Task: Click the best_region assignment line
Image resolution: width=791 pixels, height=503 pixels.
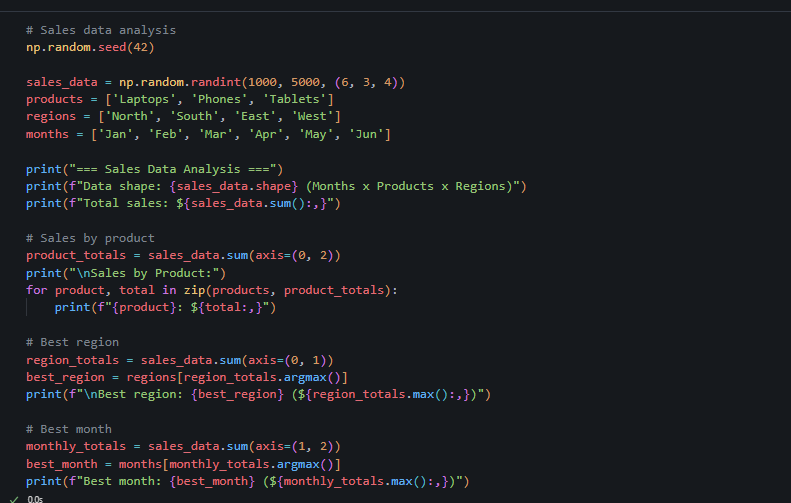Action: [187, 377]
